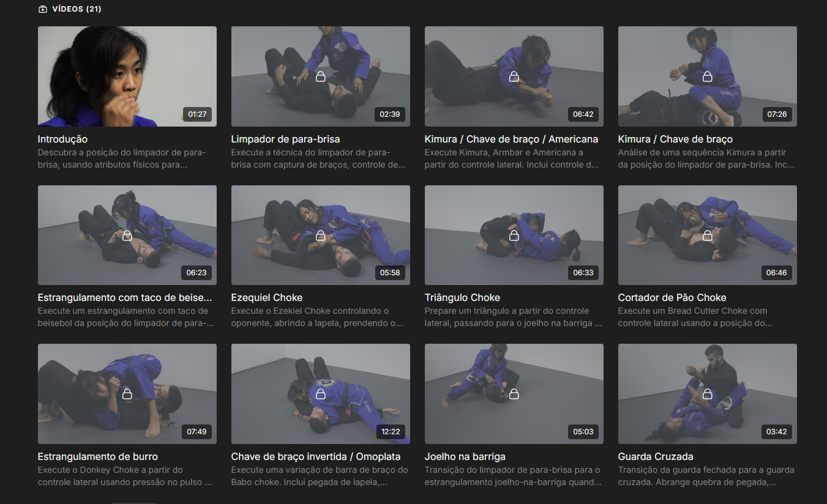827x504 pixels.
Task: Click lock icon on Estrangulamento de burro thumbnail
Action: [127, 394]
